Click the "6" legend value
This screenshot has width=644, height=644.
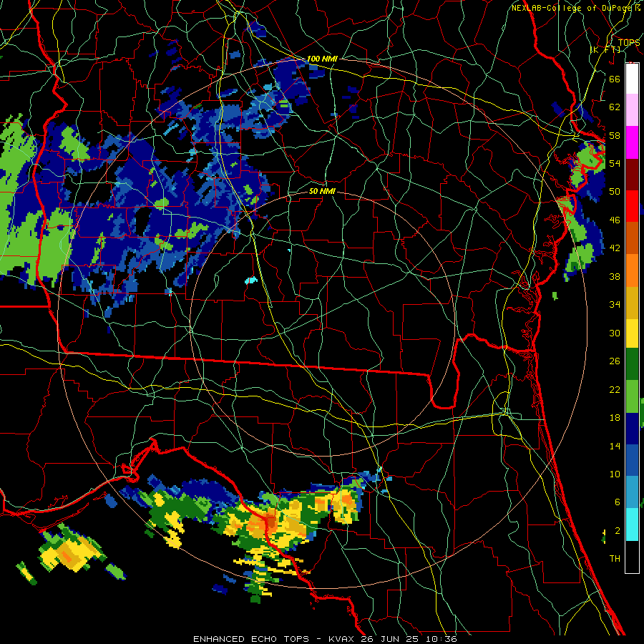[617, 502]
